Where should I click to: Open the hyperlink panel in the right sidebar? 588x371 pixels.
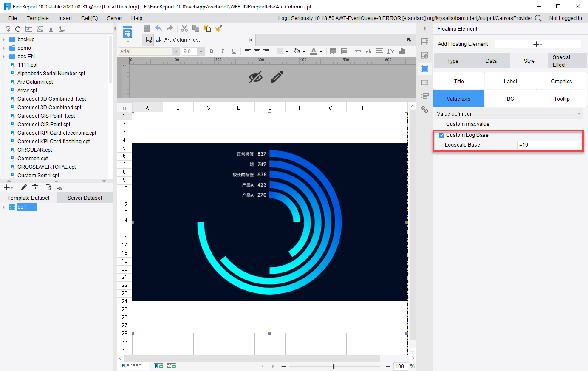tap(424, 110)
